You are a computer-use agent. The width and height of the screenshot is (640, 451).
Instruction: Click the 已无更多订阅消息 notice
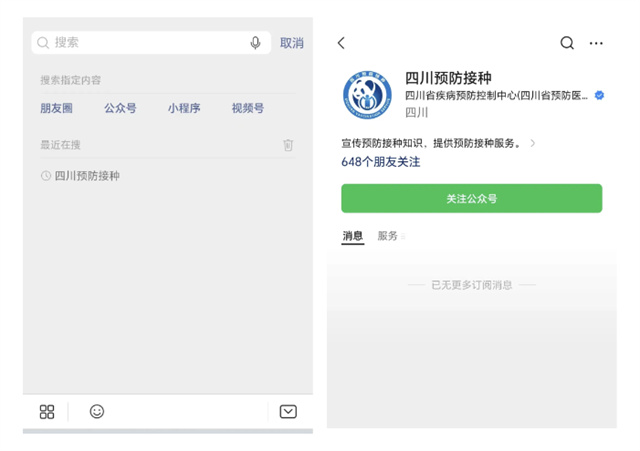coord(471,285)
